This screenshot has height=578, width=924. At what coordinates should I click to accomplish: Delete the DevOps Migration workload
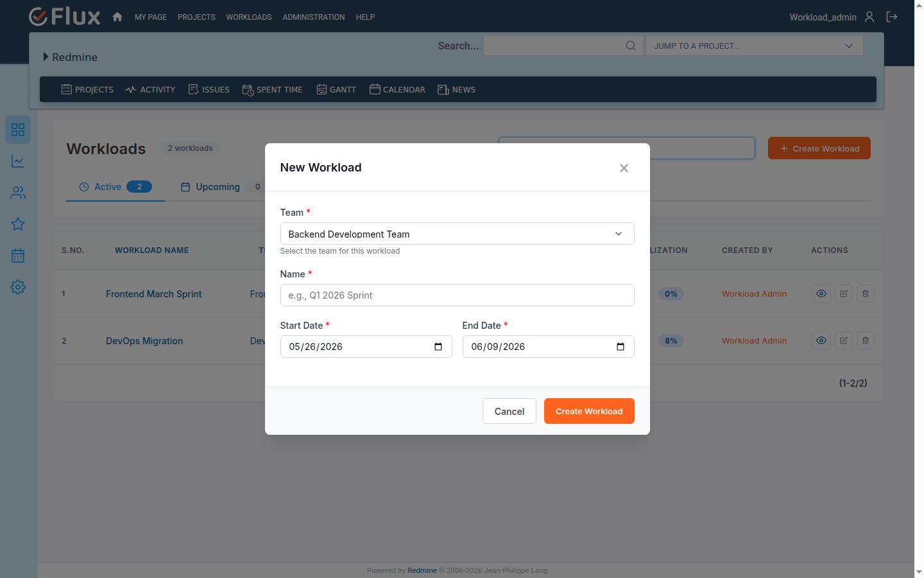tap(866, 340)
